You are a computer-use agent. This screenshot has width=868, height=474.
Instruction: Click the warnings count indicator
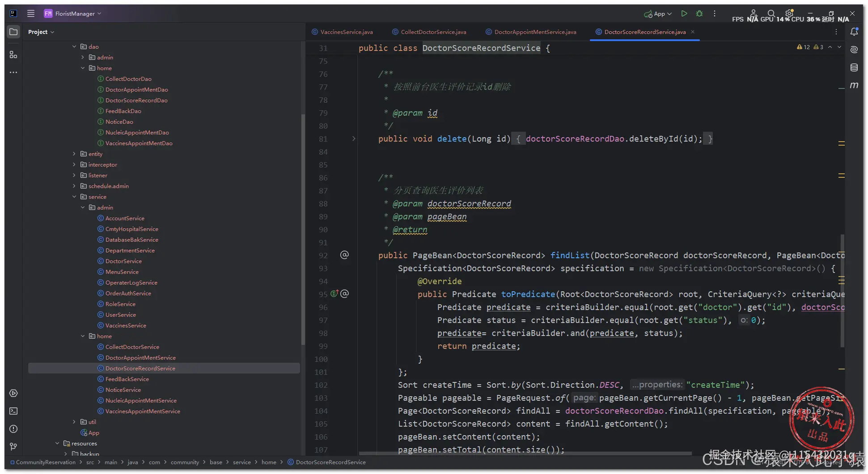804,47
